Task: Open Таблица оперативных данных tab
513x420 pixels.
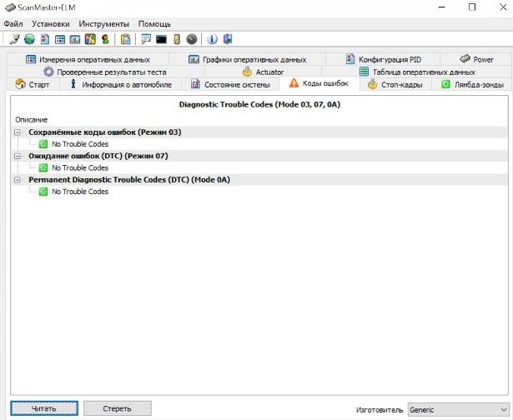Action: point(417,72)
